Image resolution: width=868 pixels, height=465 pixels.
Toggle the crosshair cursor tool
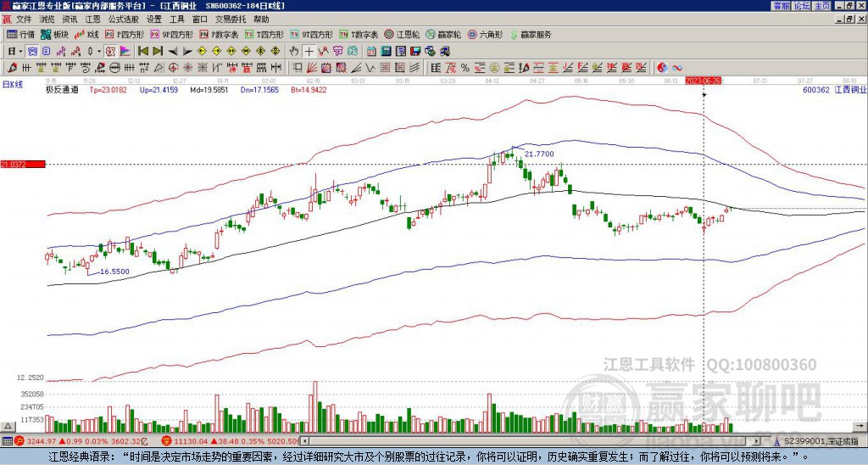click(309, 52)
